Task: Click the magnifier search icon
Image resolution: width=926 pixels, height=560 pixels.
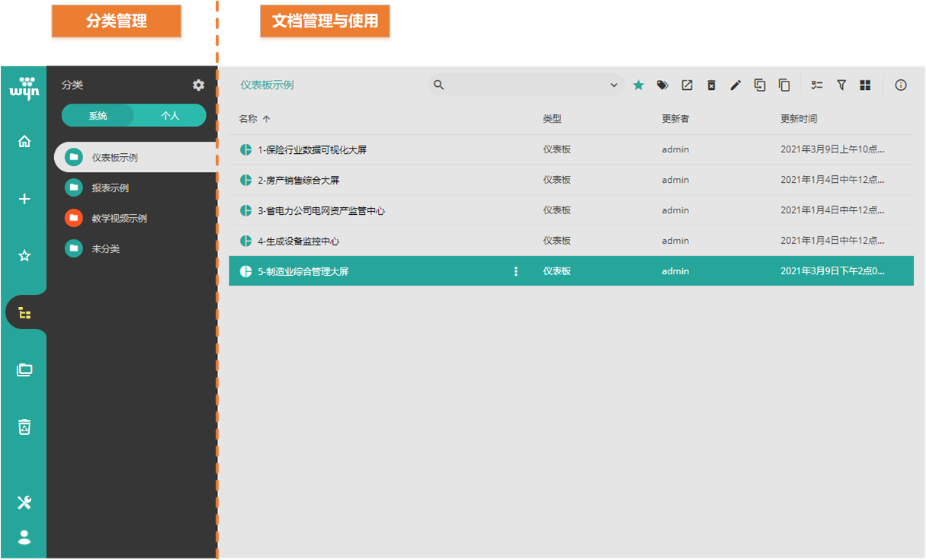Action: (439, 85)
